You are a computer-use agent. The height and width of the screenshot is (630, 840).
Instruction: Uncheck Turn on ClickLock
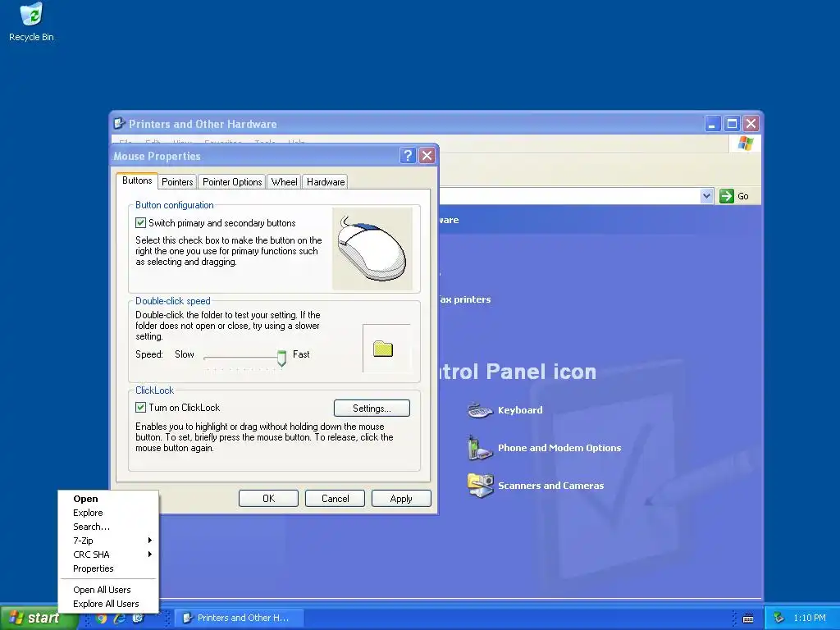coord(140,407)
